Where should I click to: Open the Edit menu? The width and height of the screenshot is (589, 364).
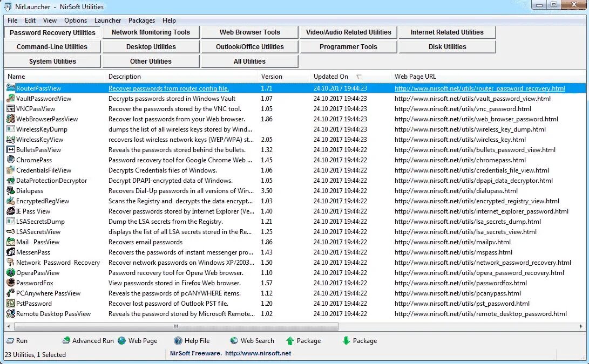30,20
